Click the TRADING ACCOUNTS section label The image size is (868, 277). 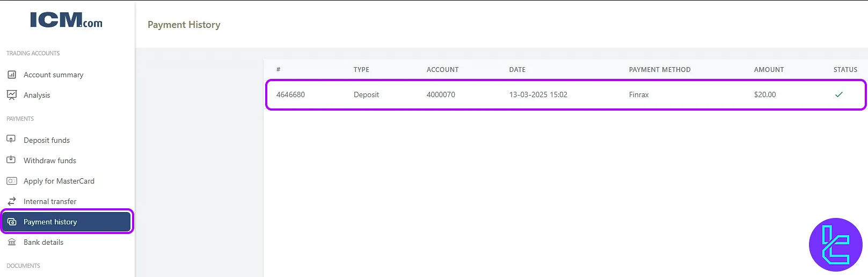[x=33, y=53]
